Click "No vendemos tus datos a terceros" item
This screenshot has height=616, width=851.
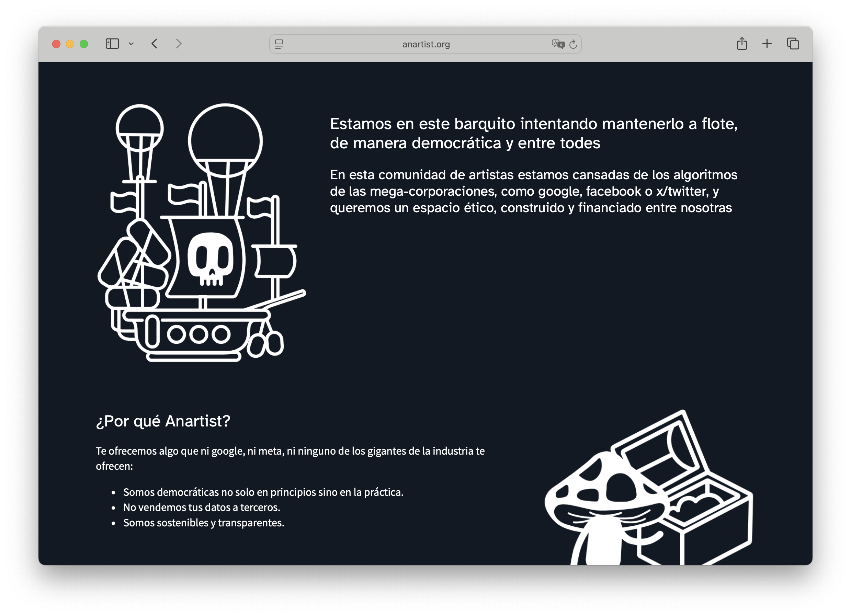(202, 507)
